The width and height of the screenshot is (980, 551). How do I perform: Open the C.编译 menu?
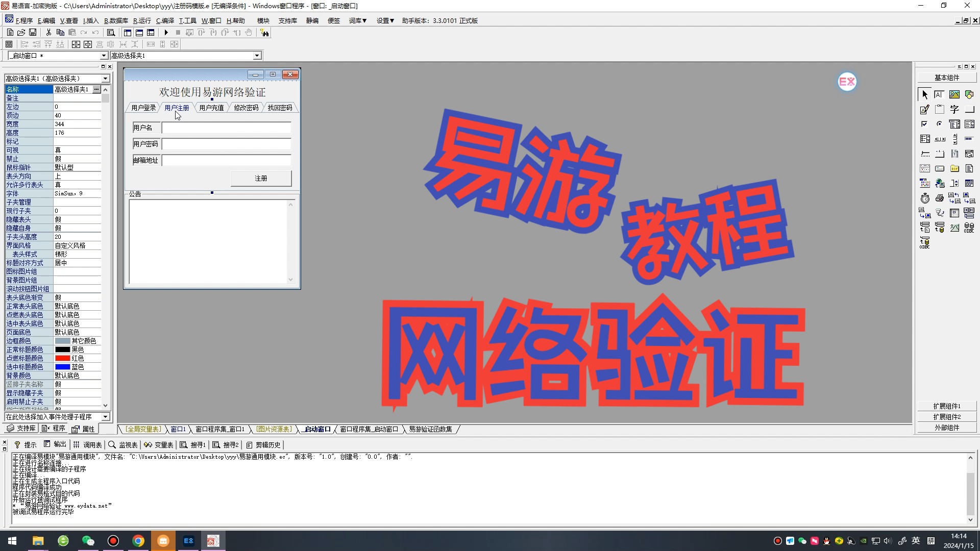click(x=165, y=21)
